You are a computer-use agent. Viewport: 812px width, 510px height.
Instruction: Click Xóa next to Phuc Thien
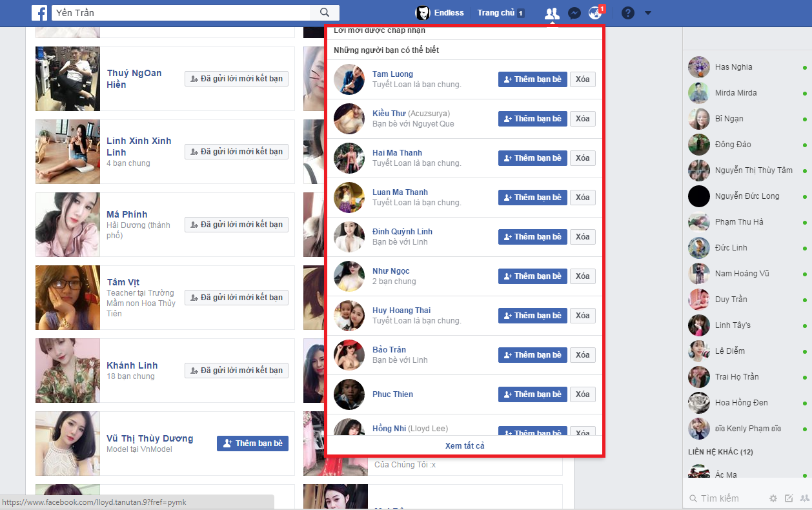pyautogui.click(x=583, y=394)
